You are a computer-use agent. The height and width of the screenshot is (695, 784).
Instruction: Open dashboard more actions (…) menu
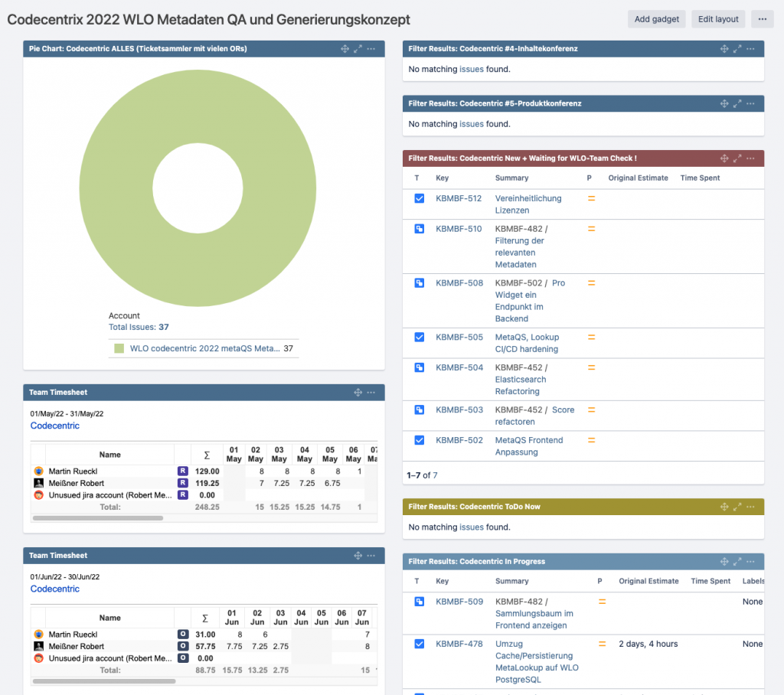[762, 19]
